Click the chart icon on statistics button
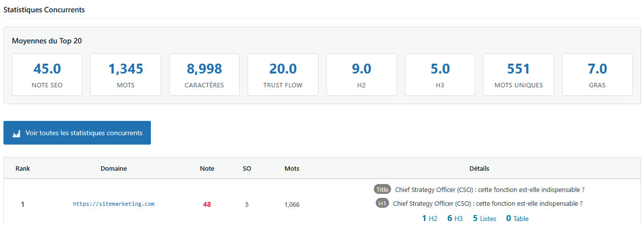This screenshot has width=644, height=225. click(x=16, y=133)
